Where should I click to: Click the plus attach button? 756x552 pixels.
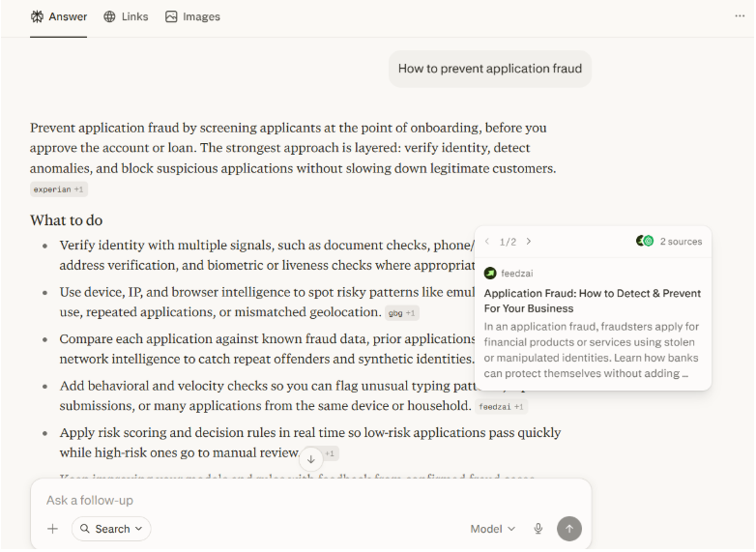click(x=52, y=529)
